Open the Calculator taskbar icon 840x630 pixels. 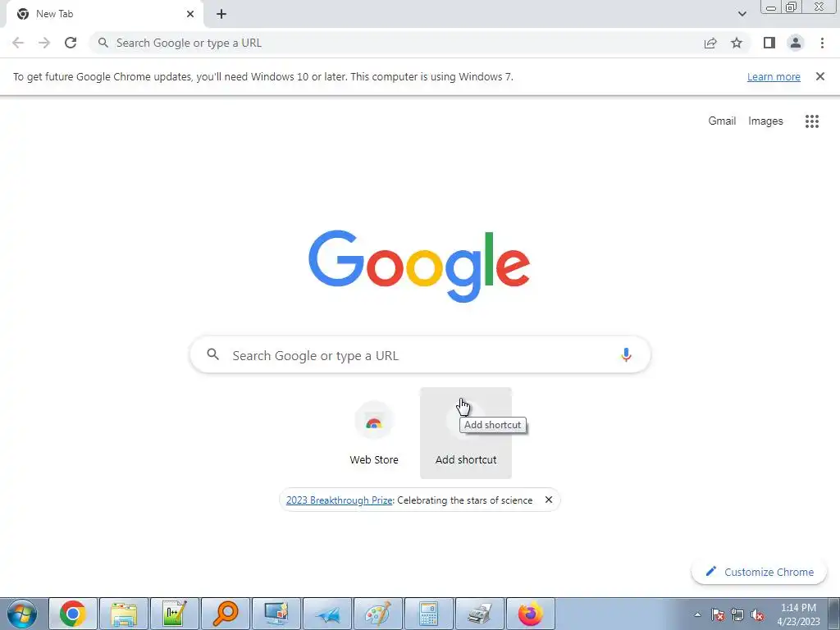click(429, 614)
